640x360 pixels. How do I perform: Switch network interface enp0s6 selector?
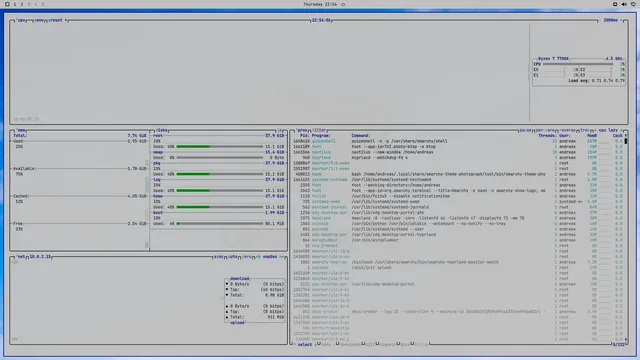pyautogui.click(x=270, y=257)
